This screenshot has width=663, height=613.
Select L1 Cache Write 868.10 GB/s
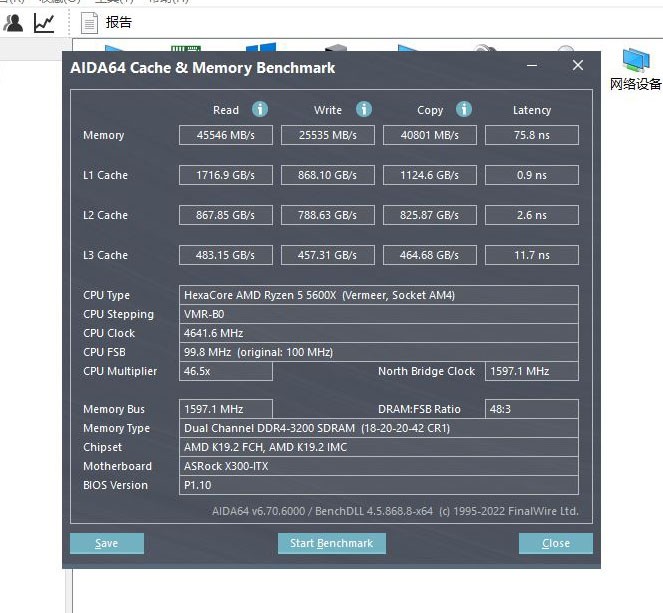[x=328, y=175]
